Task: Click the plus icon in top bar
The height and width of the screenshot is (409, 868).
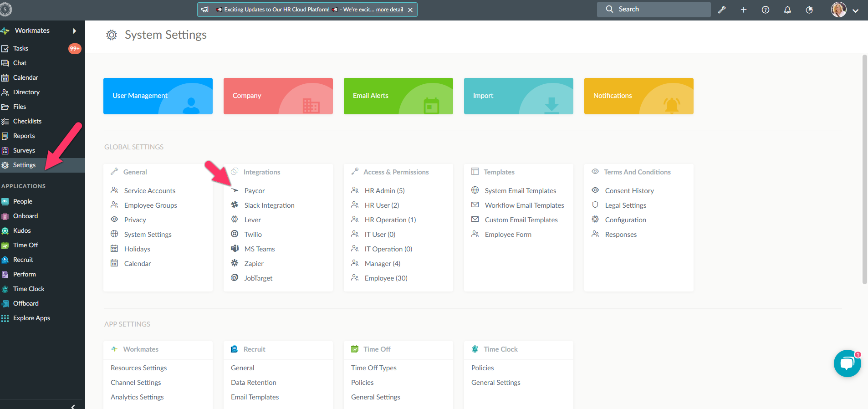Action: [x=744, y=10]
